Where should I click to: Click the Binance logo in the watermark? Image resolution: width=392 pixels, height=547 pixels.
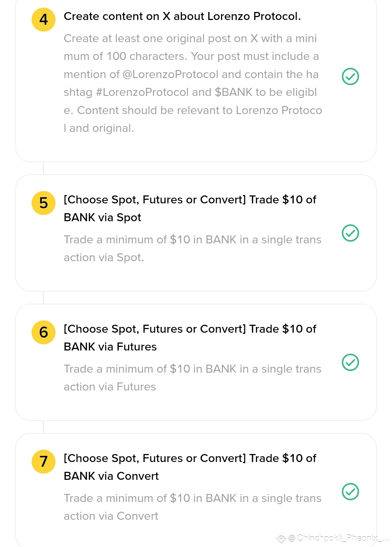coord(281,538)
